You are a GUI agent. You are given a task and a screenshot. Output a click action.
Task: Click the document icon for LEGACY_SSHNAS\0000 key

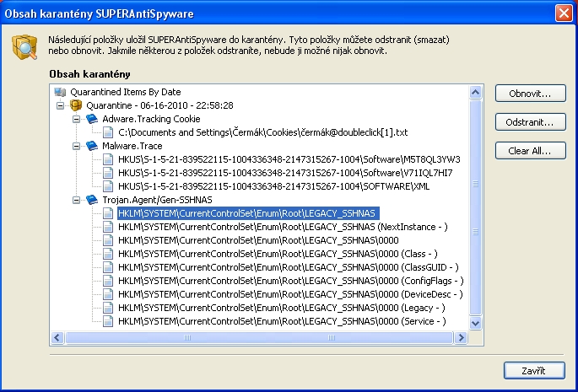[x=108, y=240]
